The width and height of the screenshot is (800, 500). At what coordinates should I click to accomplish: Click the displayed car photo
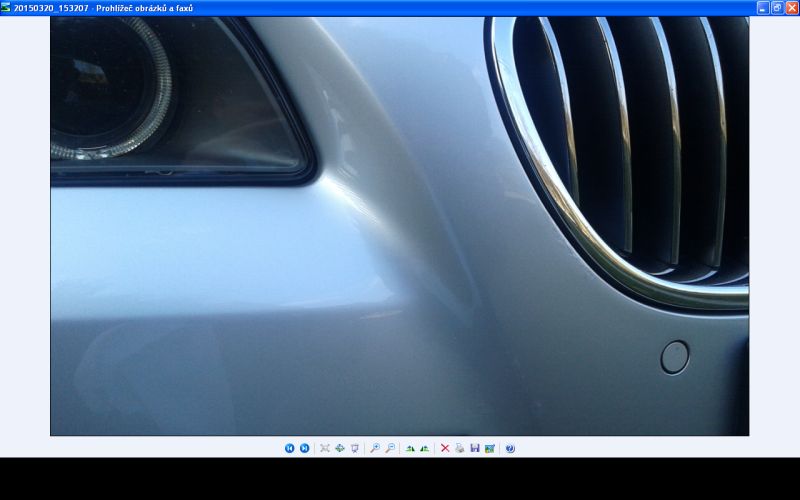(x=399, y=226)
